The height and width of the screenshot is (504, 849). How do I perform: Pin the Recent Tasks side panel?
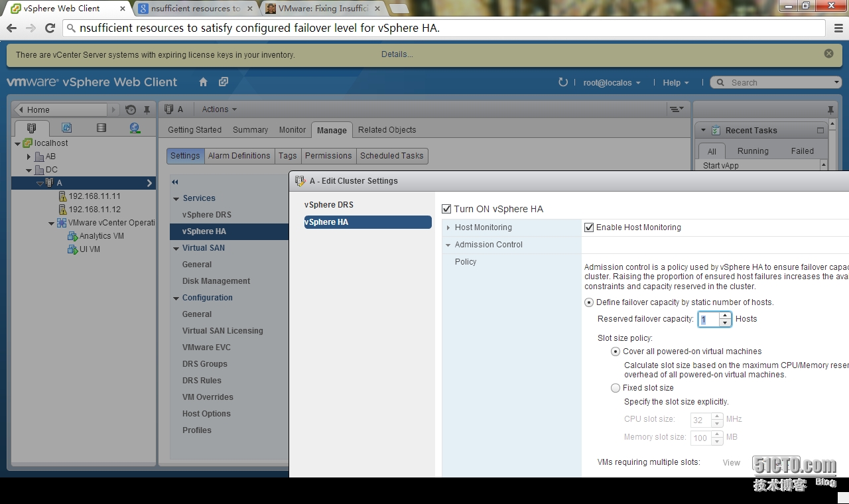point(830,110)
